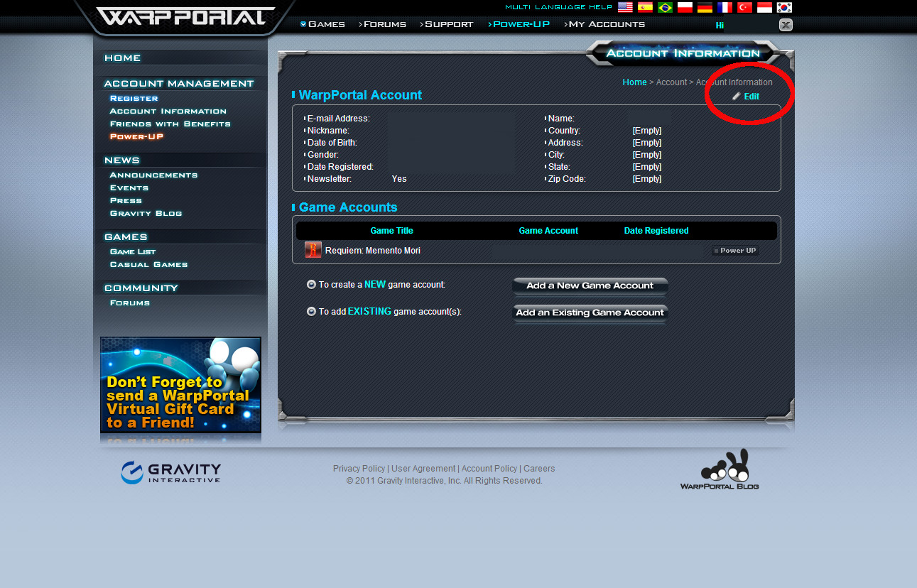Open Game List under Games
Image resolution: width=917 pixels, height=588 pixels.
[133, 251]
